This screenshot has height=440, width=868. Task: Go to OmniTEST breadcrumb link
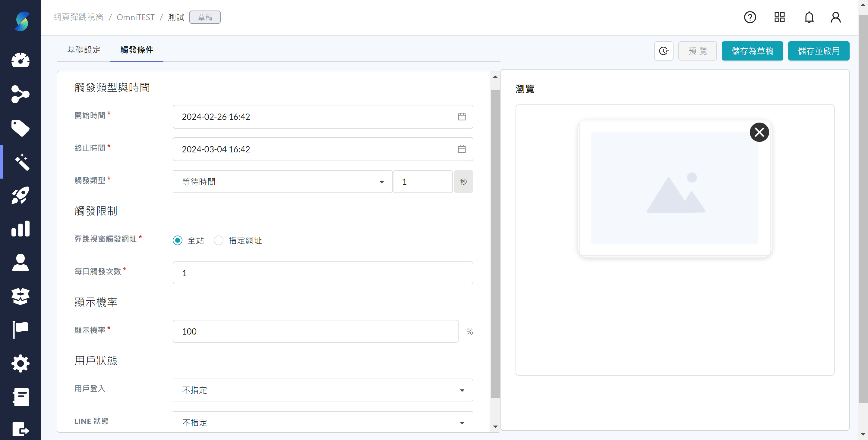[135, 17]
